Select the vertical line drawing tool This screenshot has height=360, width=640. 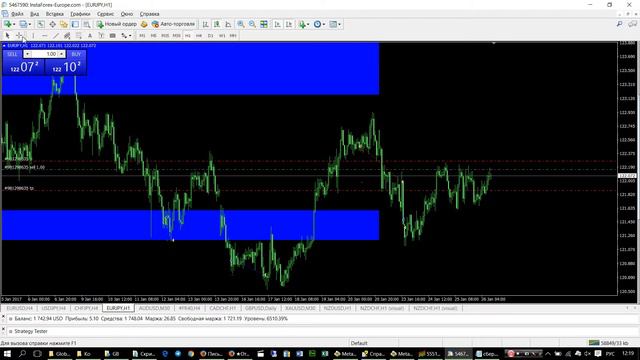[x=33, y=36]
